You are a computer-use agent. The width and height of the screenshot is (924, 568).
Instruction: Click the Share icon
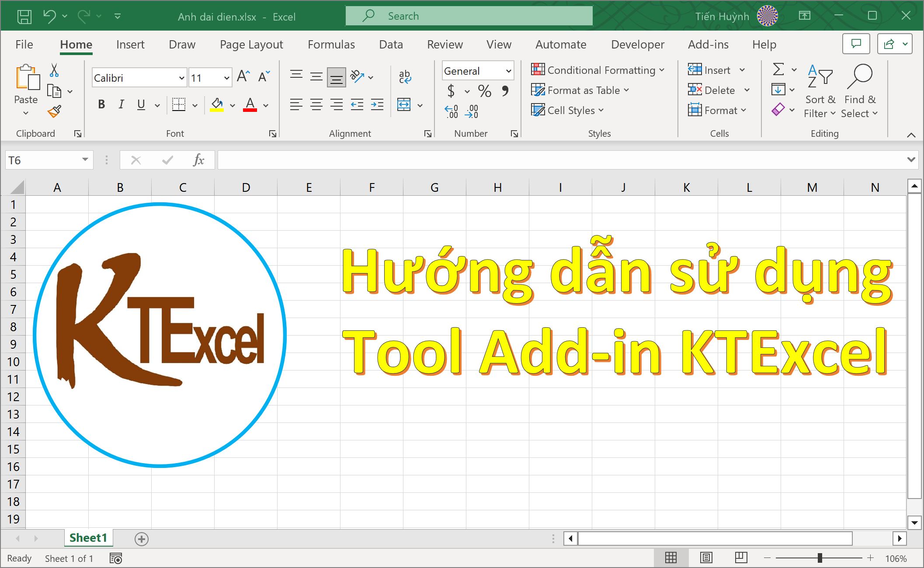pos(889,44)
